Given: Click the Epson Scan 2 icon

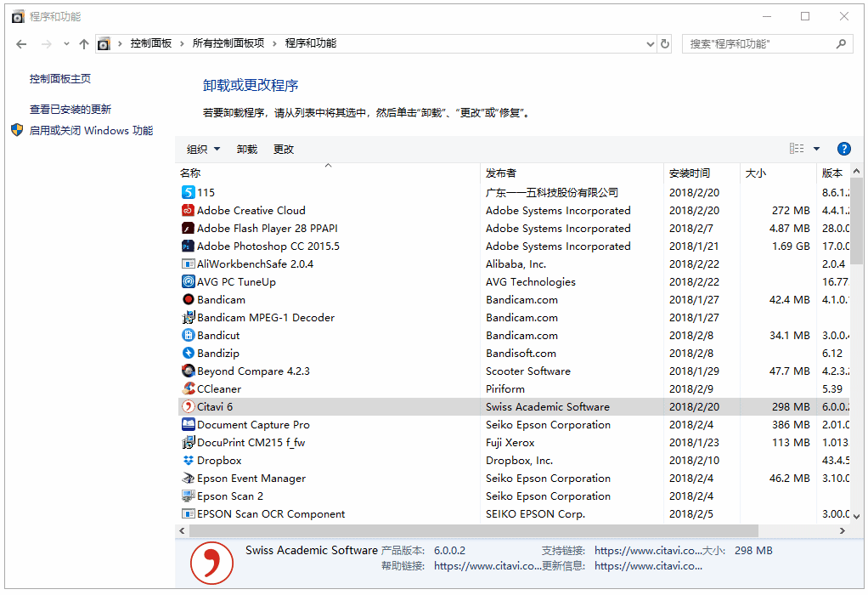Looking at the screenshot, I should point(189,496).
